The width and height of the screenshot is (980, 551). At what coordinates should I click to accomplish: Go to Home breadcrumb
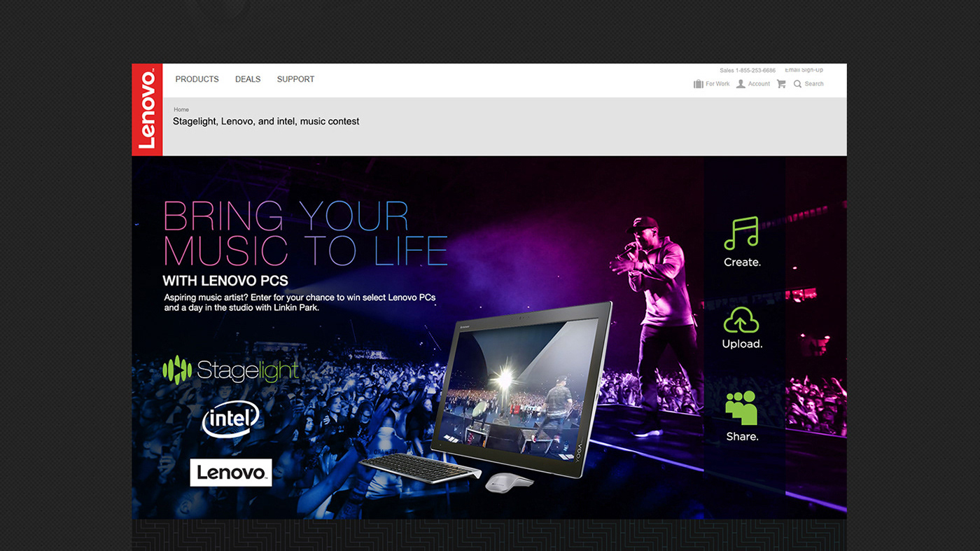pyautogui.click(x=181, y=110)
